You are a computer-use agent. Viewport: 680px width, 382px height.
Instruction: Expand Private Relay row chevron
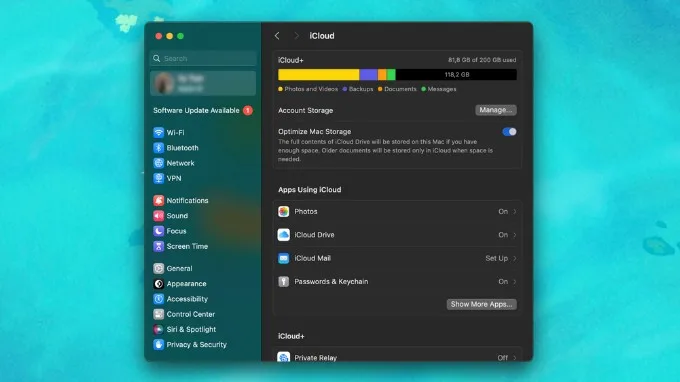coord(515,358)
